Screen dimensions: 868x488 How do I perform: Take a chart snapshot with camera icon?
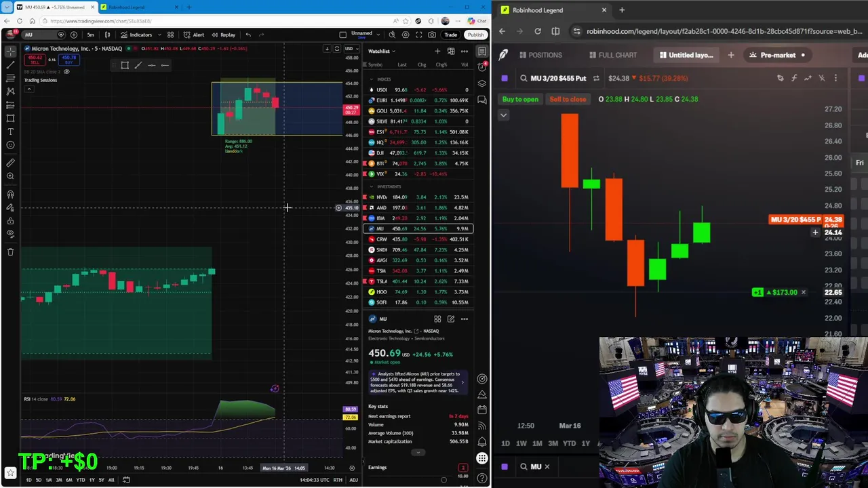(433, 35)
